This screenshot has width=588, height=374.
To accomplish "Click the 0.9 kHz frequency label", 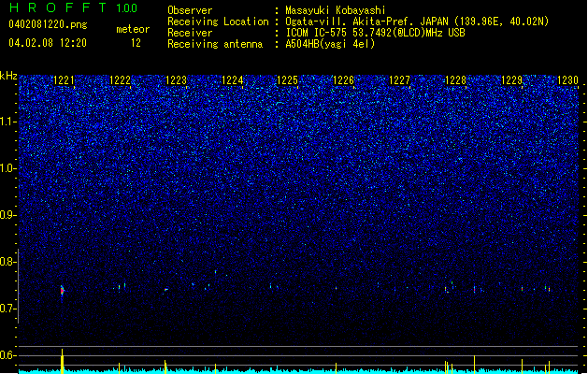I will click(x=8, y=215).
